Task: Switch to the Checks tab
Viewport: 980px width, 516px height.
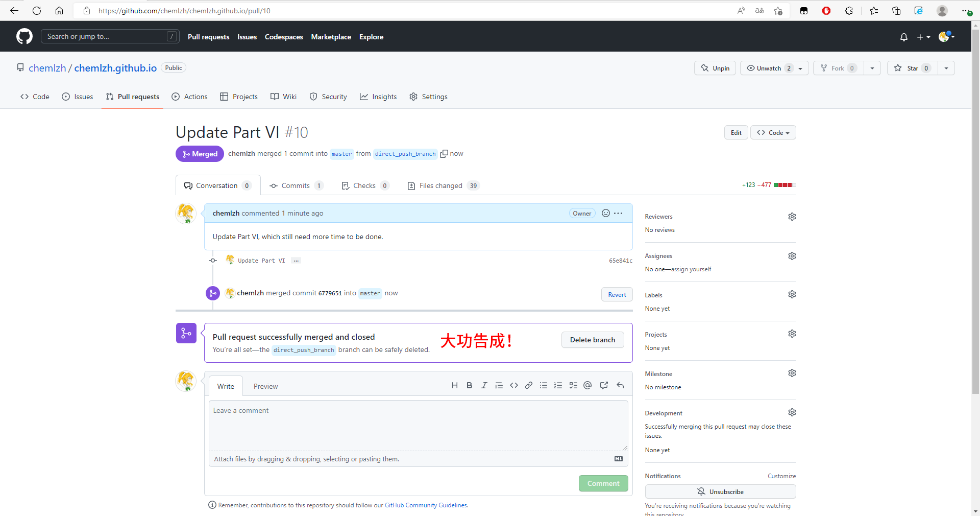Action: click(x=365, y=185)
